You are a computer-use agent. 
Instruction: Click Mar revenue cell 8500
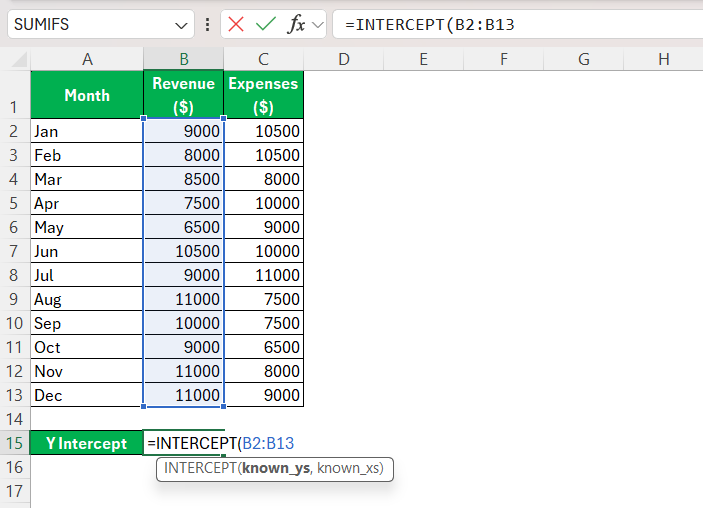(x=183, y=179)
